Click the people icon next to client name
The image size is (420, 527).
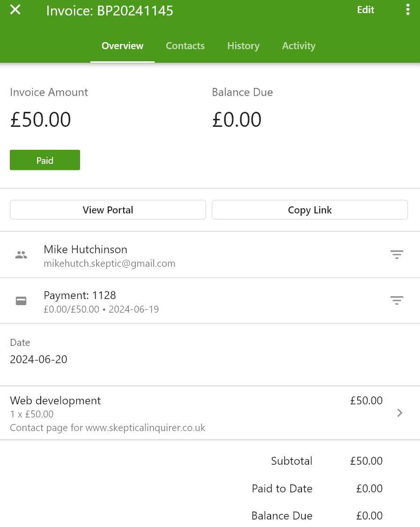tap(21, 255)
